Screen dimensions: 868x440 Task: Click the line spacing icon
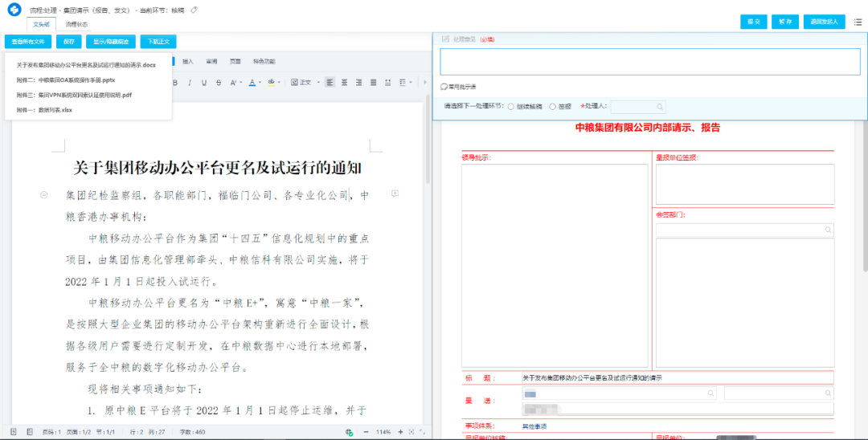(403, 83)
